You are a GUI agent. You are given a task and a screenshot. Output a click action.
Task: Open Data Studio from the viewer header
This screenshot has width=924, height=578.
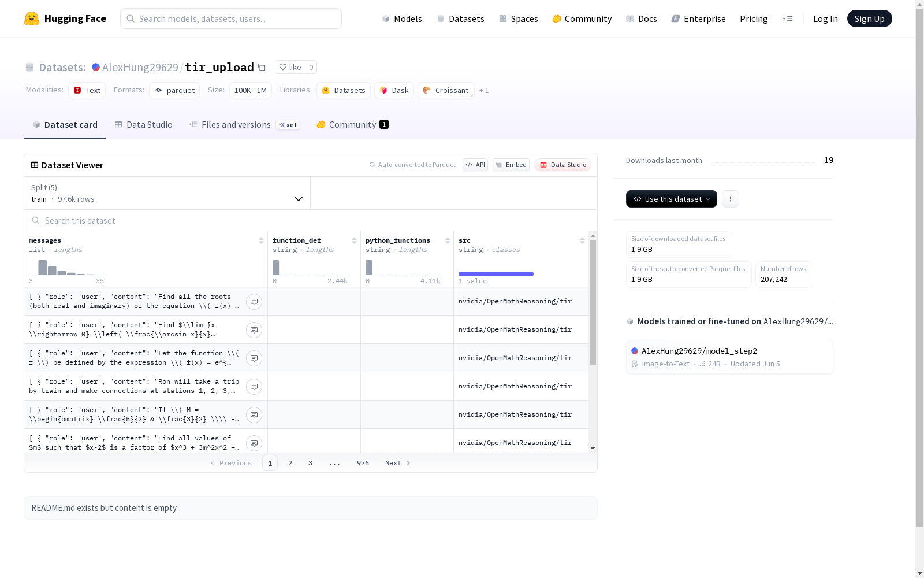[563, 165]
